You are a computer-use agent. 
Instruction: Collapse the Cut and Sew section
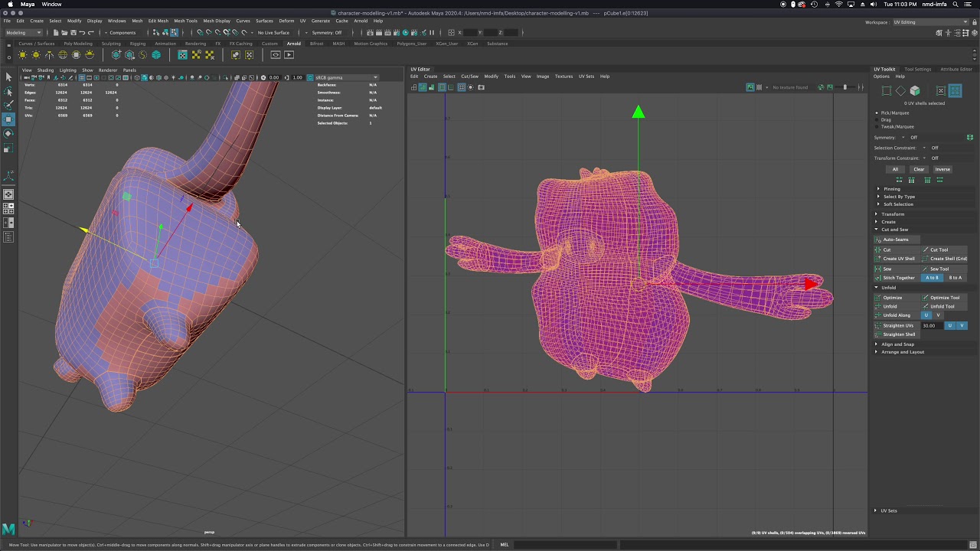(892, 230)
